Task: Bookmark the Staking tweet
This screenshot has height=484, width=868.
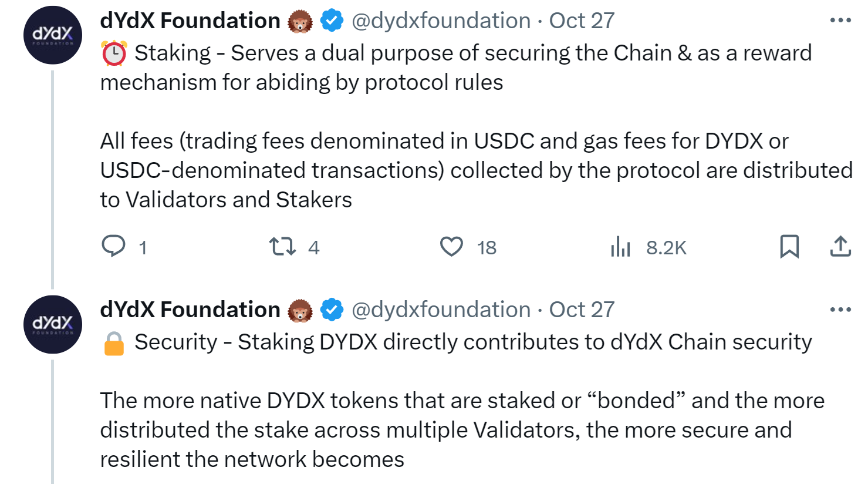Action: (789, 247)
